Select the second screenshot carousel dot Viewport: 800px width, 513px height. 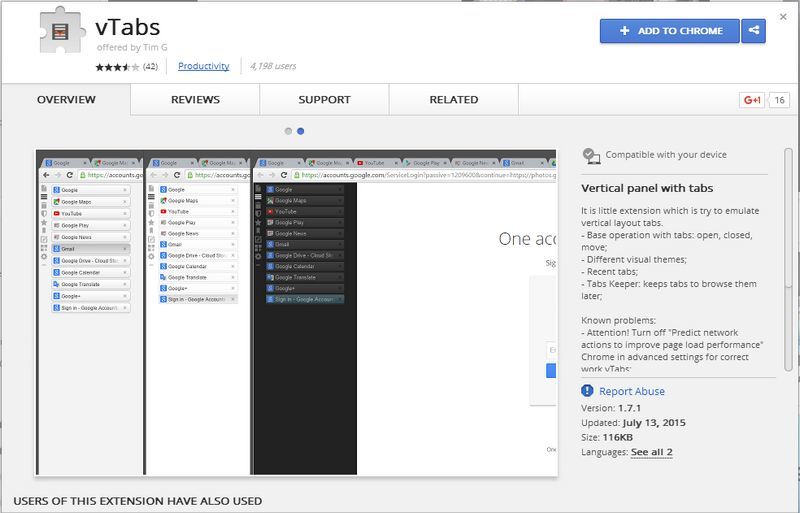[x=301, y=131]
